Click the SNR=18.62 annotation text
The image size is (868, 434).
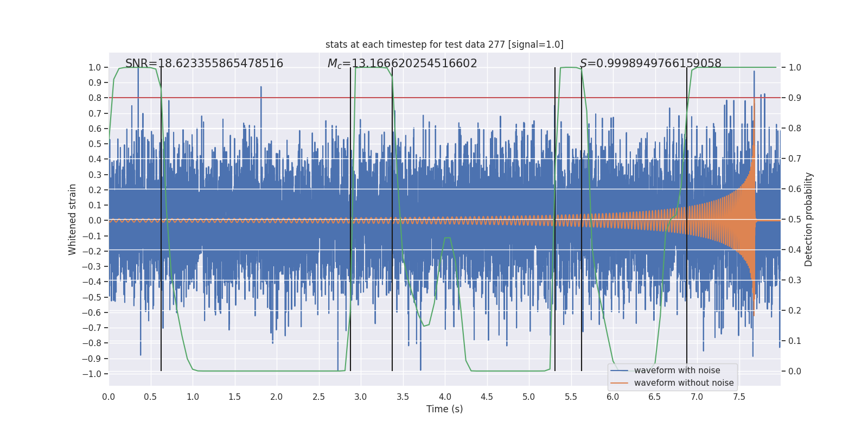(204, 63)
